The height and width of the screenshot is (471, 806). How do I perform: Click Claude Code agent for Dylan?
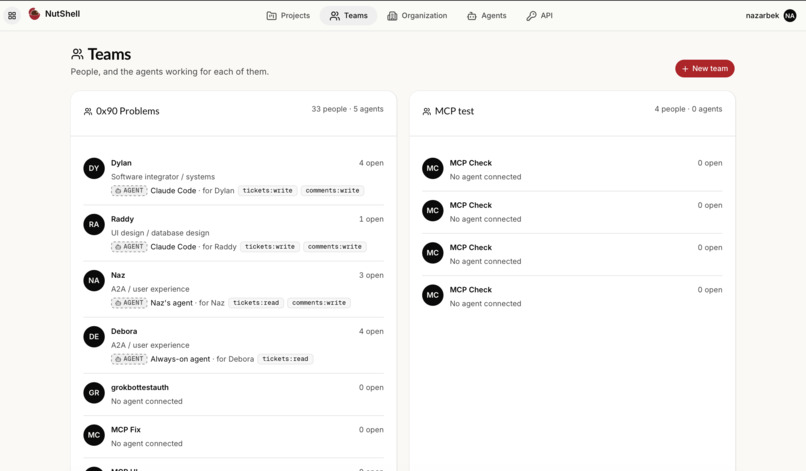point(173,190)
